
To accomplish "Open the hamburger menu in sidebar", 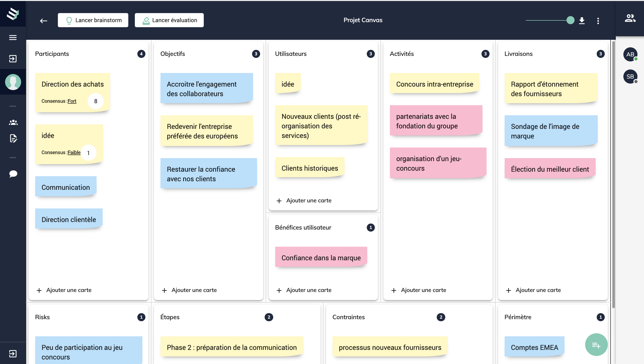I will 13,38.
